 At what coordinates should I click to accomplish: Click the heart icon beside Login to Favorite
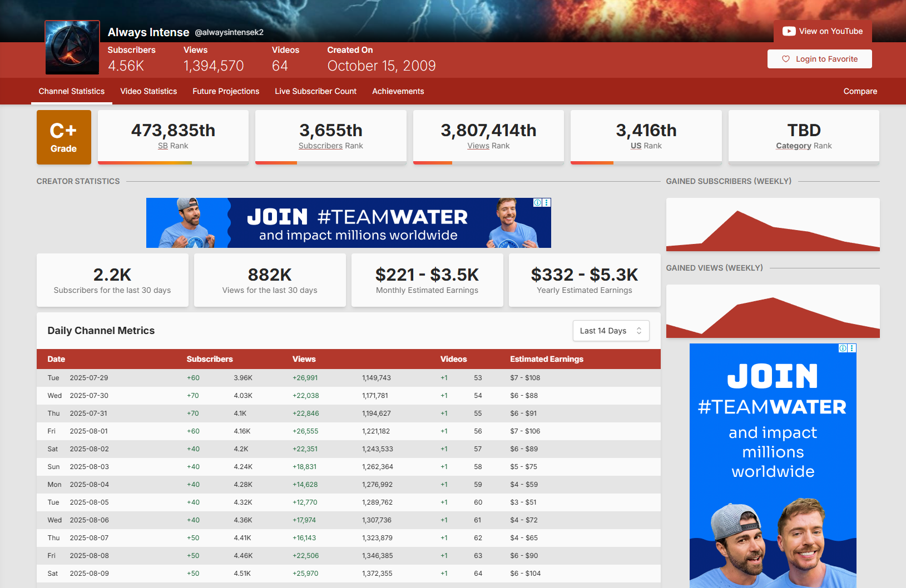click(786, 59)
